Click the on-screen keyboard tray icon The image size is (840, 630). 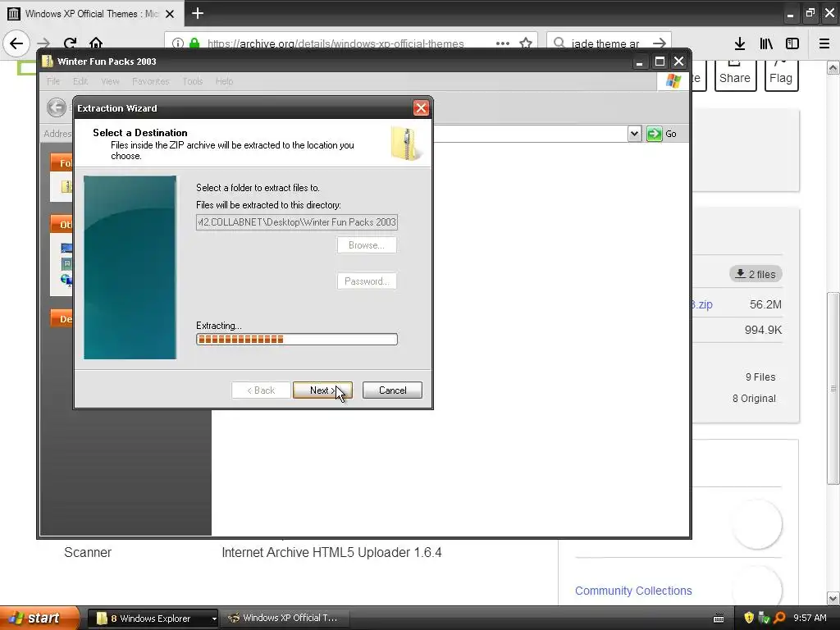point(719,619)
